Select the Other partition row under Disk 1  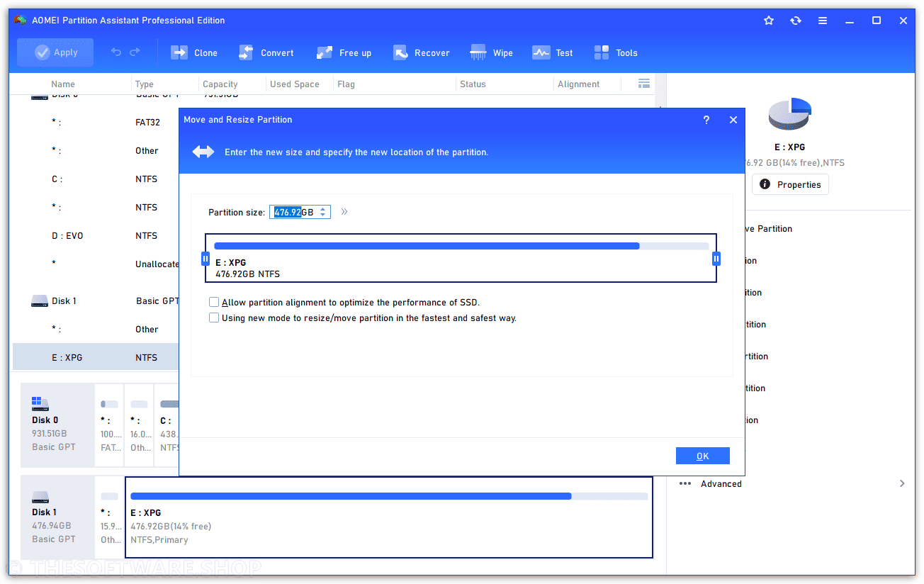point(96,330)
